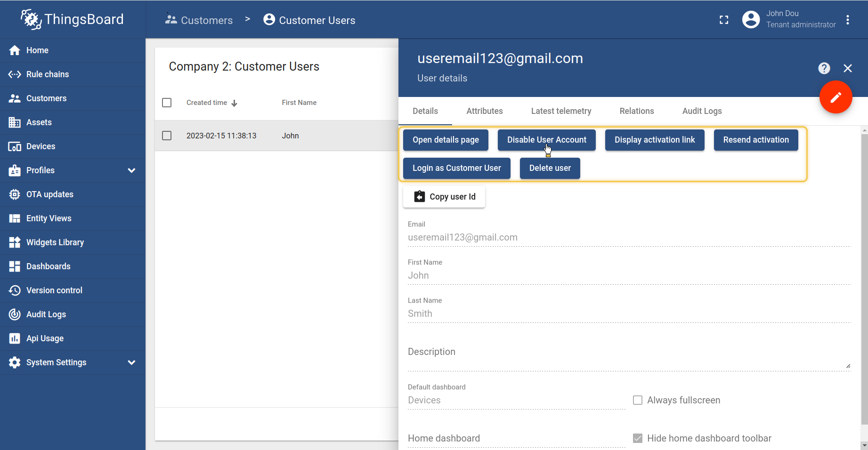868x450 pixels.
Task: Enable the Always fullscreen checkbox
Action: (x=638, y=400)
